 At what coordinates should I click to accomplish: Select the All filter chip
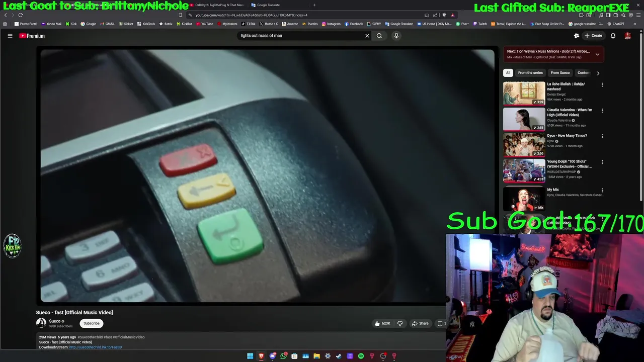point(508,73)
